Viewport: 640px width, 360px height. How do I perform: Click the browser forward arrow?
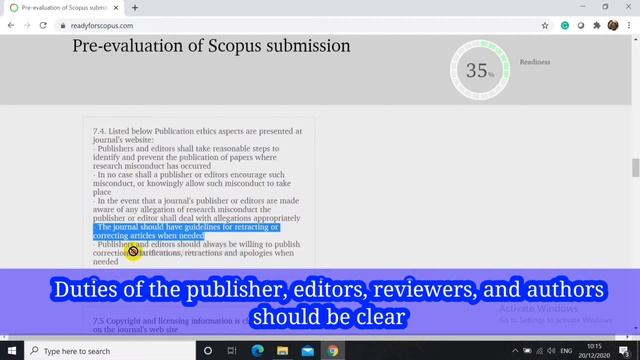(27, 25)
